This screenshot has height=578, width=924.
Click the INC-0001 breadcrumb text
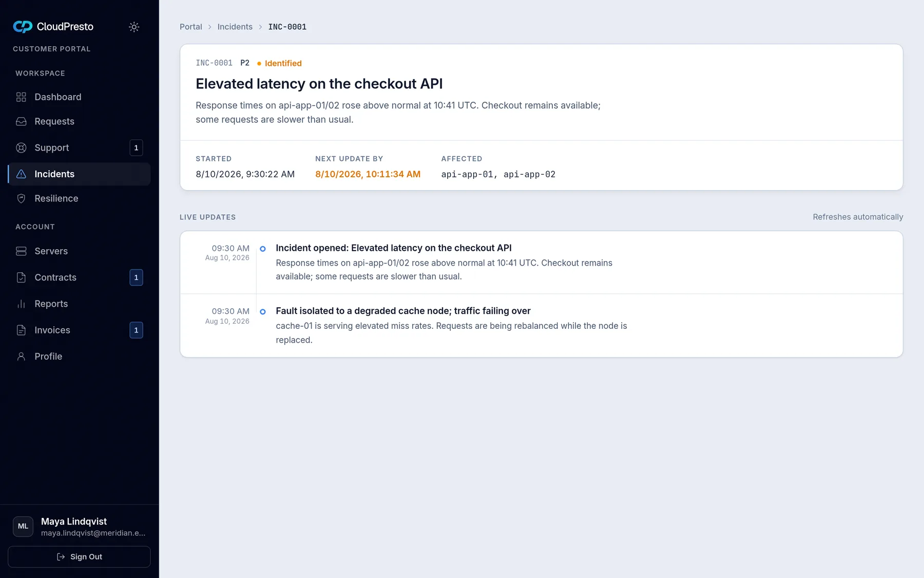(287, 27)
